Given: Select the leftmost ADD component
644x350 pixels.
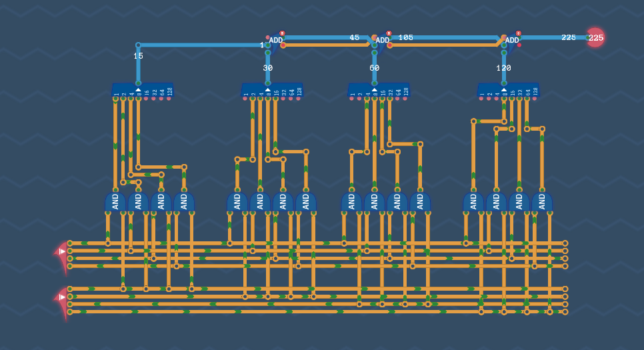Looking at the screenshot, I should 275,41.
